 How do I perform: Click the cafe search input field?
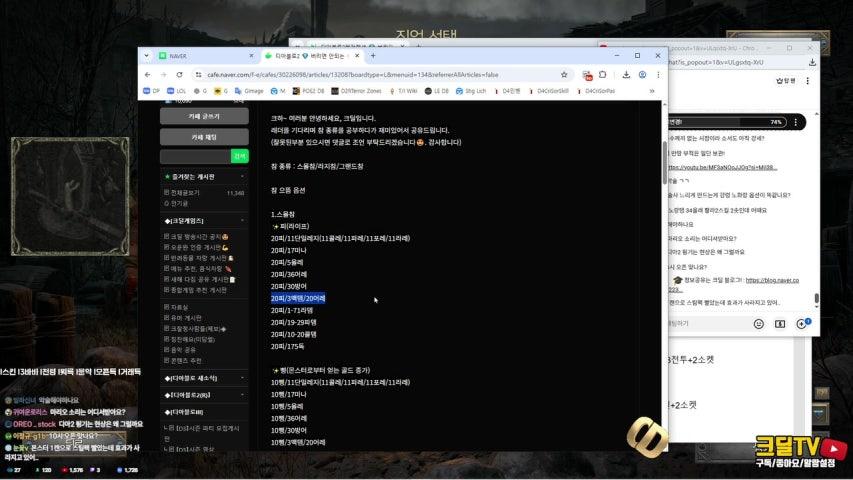(x=195, y=156)
